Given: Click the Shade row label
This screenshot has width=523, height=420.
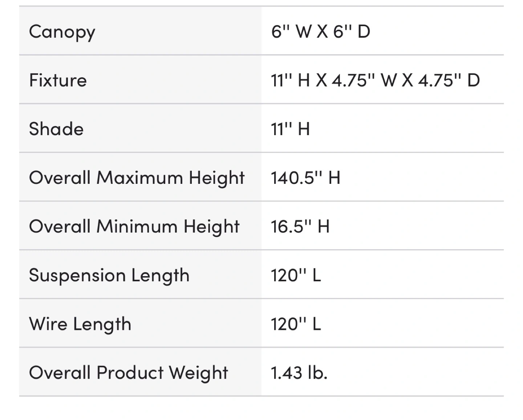Looking at the screenshot, I should pos(56,129).
